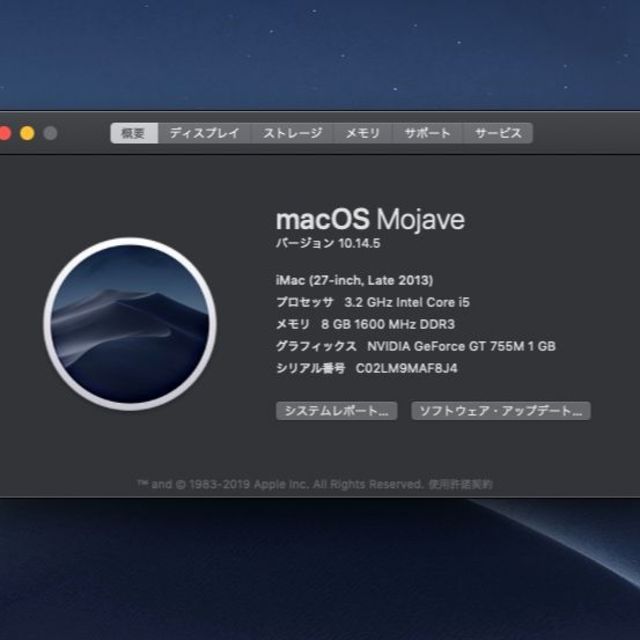
Task: Click the serial number C02LM9MAF8J4
Action: (x=407, y=368)
